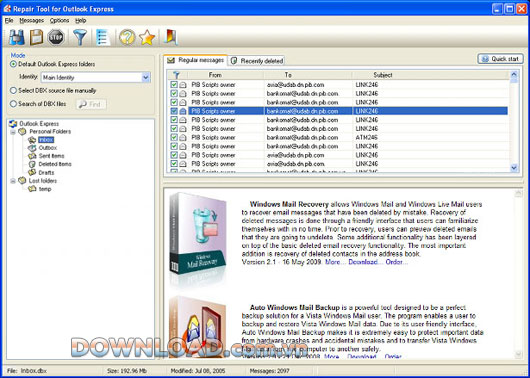This screenshot has height=378, width=530.
Task: Switch to Recently deleted tab
Action: [257, 61]
